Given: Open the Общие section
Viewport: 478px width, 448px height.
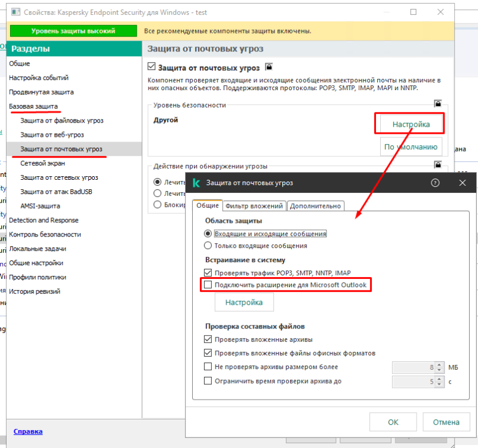Looking at the screenshot, I should click(20, 63).
